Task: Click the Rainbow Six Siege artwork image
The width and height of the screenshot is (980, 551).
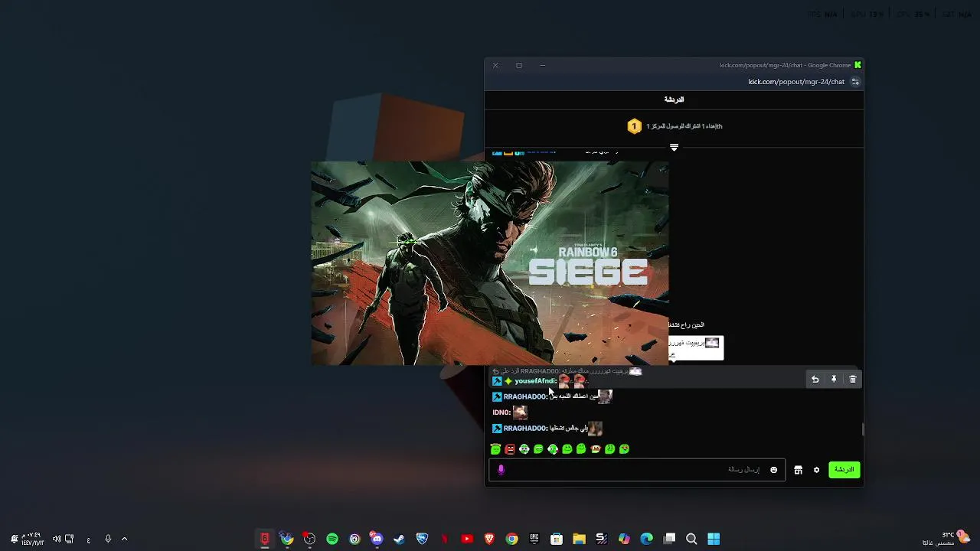Action: (490, 263)
